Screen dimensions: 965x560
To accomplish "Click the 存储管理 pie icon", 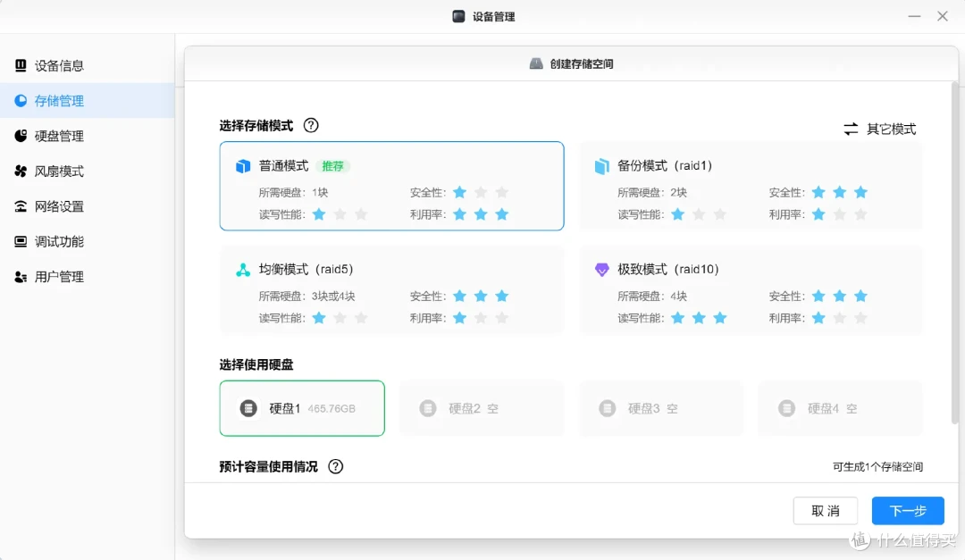I will click(21, 100).
